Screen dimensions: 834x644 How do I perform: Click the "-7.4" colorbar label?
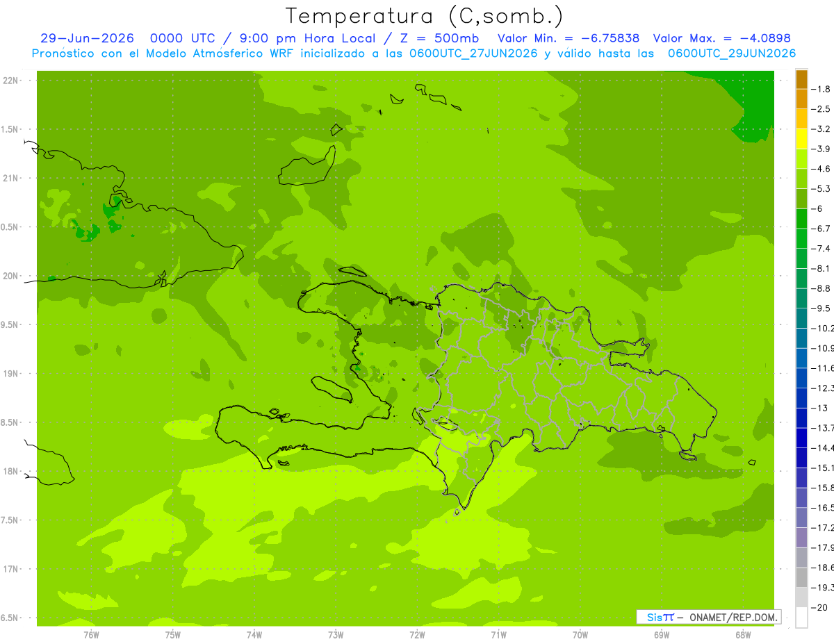click(x=821, y=248)
